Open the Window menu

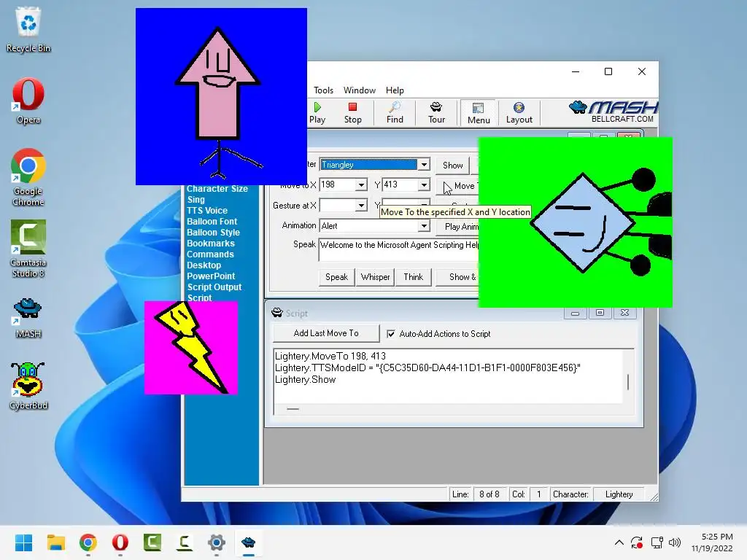pos(359,90)
